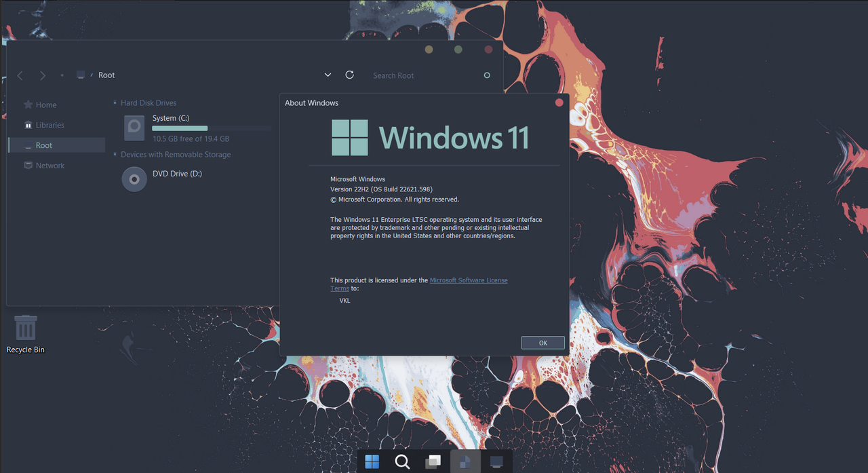Click 'Version 22H2 (OS Build 22621.598)' text
This screenshot has height=473, width=868.
coord(381,189)
